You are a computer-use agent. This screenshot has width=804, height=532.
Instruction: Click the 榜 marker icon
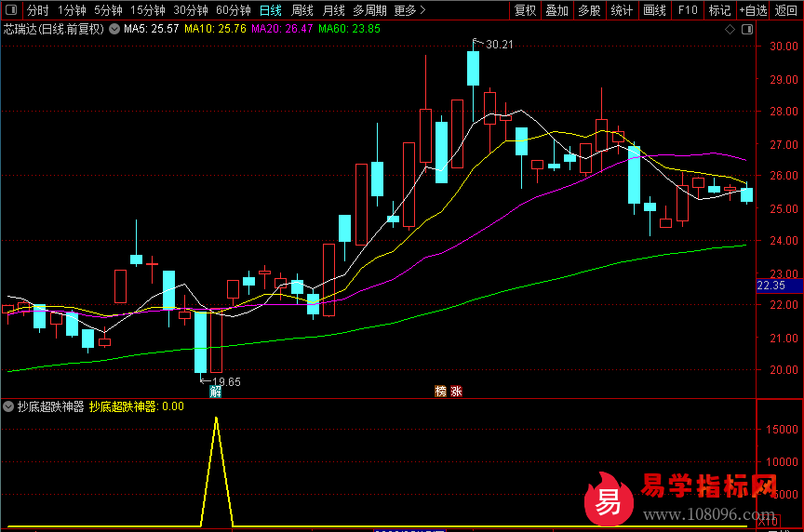[x=441, y=392]
